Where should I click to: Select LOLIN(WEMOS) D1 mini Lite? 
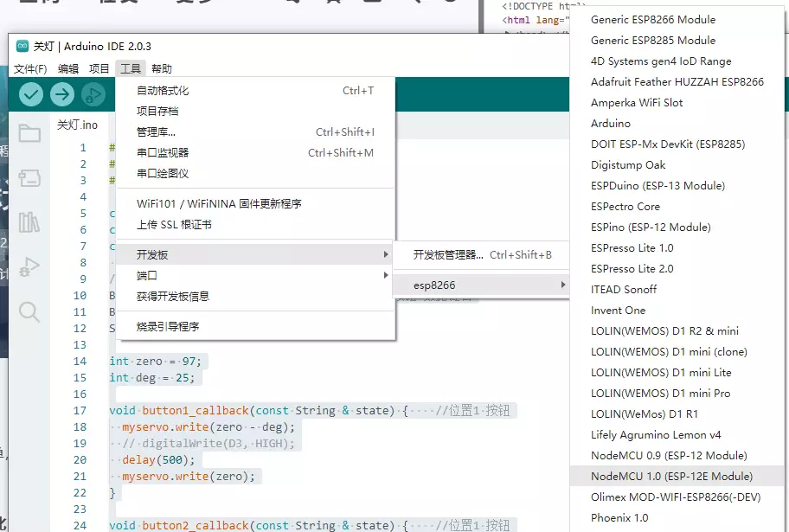[679, 373]
